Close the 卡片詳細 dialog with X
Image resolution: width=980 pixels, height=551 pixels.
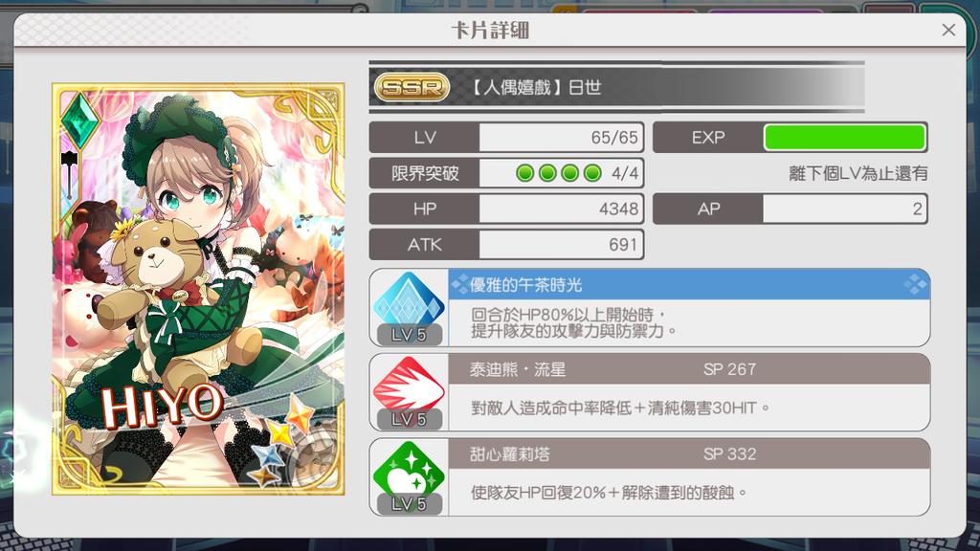[x=948, y=30]
